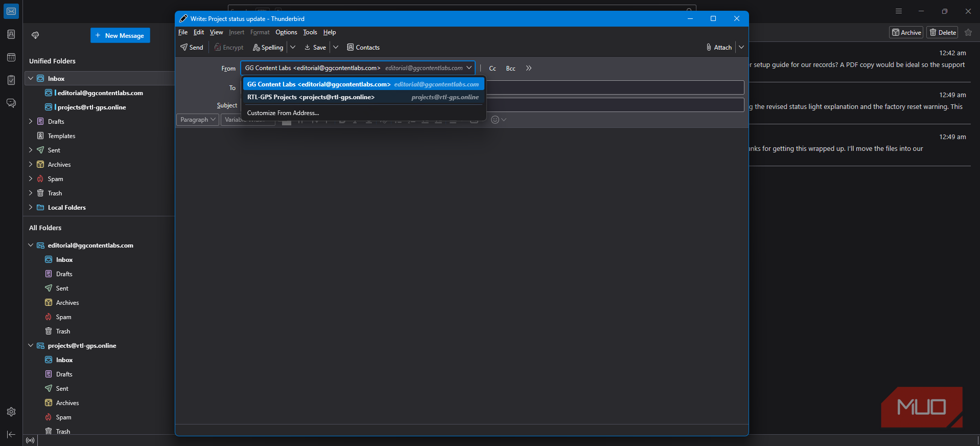Click the Get Messages cloud icon
This screenshot has height=446, width=980.
pos(35,35)
